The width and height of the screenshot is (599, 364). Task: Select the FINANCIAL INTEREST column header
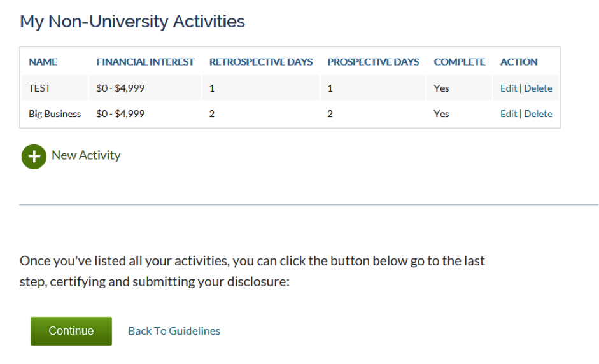point(145,62)
